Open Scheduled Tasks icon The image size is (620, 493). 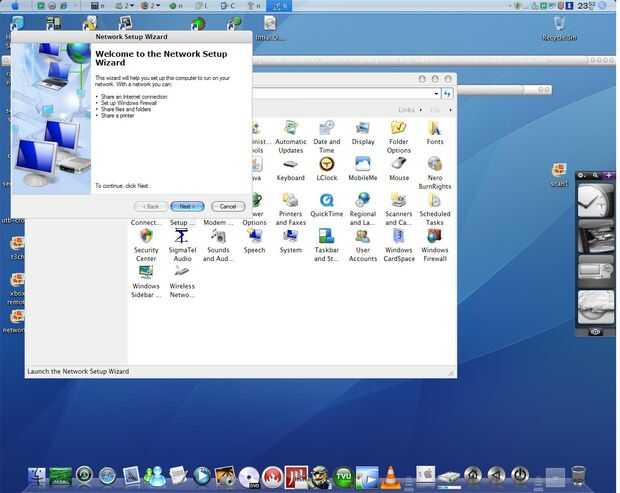coord(435,209)
